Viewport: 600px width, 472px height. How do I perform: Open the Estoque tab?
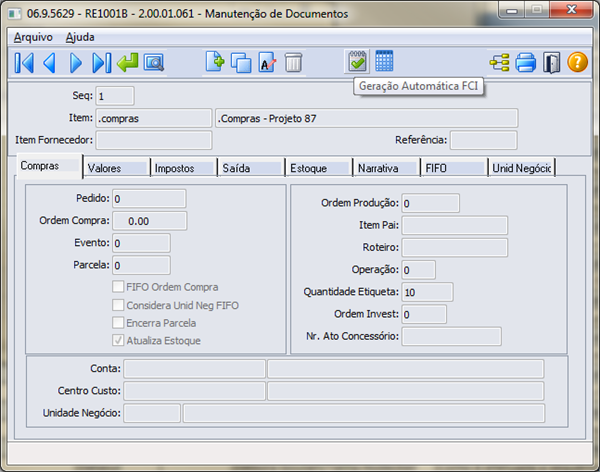[319, 168]
